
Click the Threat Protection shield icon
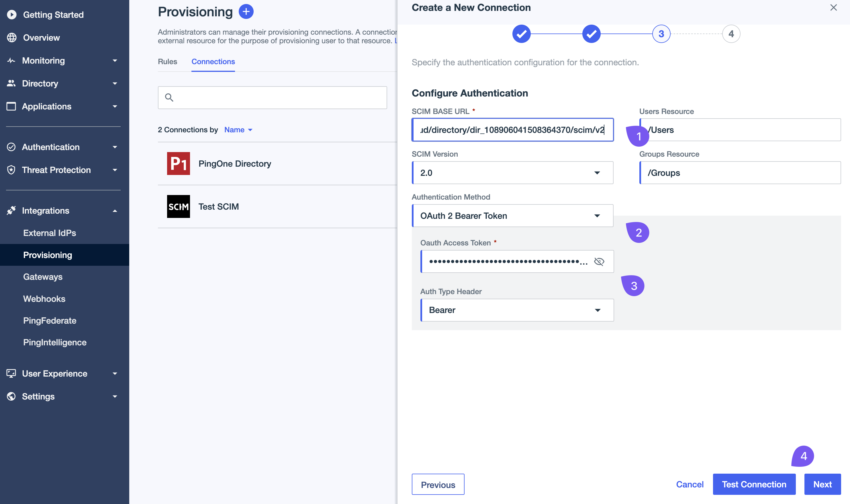point(11,170)
